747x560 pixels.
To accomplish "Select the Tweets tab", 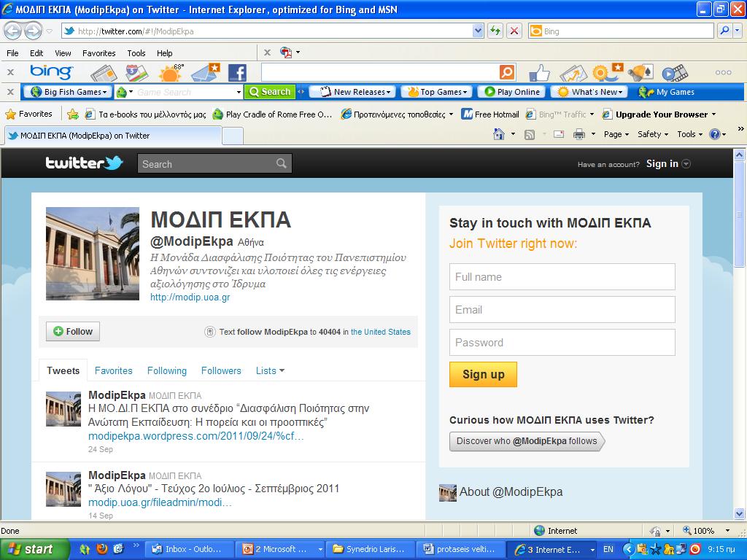I will pos(63,370).
